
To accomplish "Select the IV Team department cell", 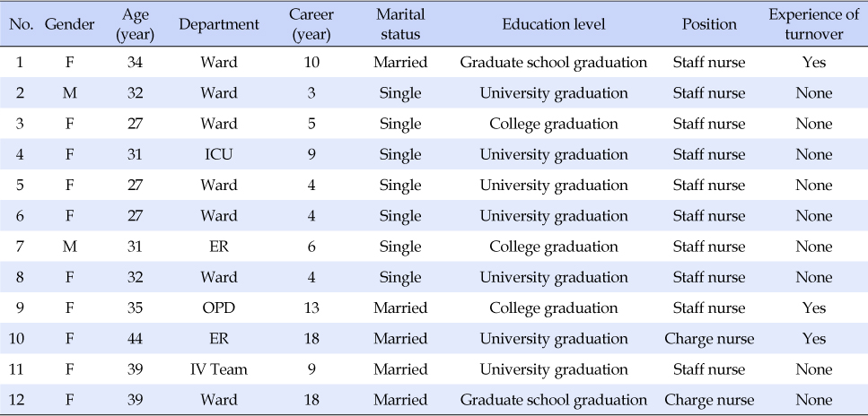I will [219, 369].
